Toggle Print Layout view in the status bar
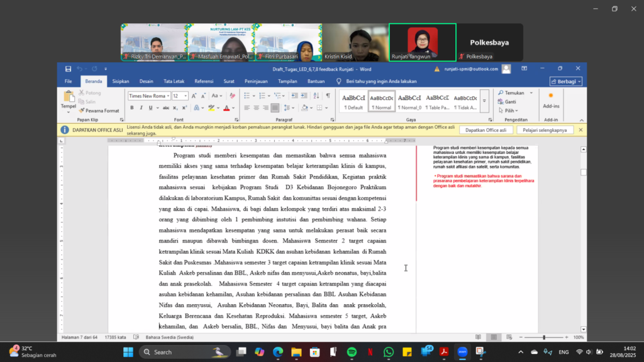 point(494,337)
